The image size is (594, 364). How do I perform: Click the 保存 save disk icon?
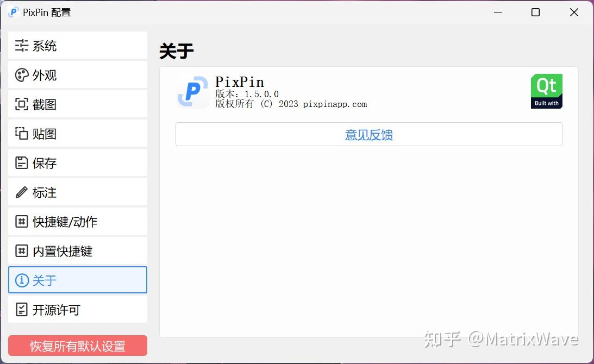click(x=22, y=163)
